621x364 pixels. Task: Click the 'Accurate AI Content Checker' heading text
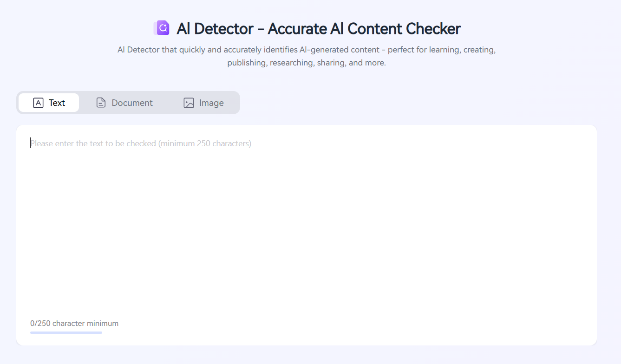(x=364, y=29)
